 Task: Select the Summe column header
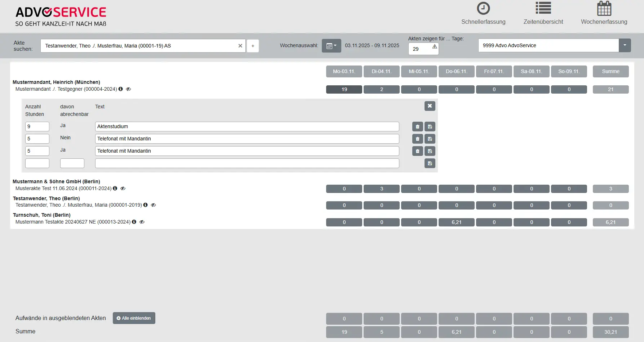(x=610, y=71)
